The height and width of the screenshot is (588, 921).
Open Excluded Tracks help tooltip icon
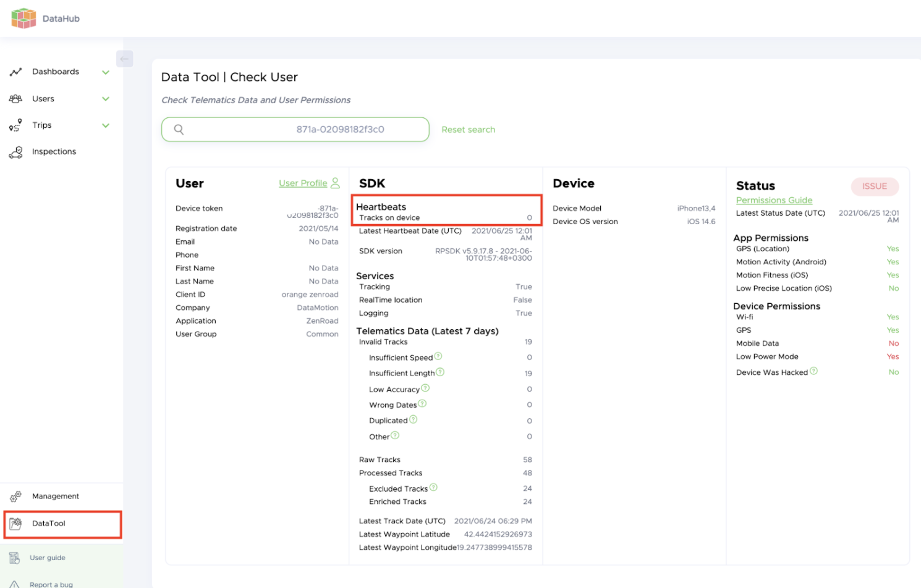(433, 487)
